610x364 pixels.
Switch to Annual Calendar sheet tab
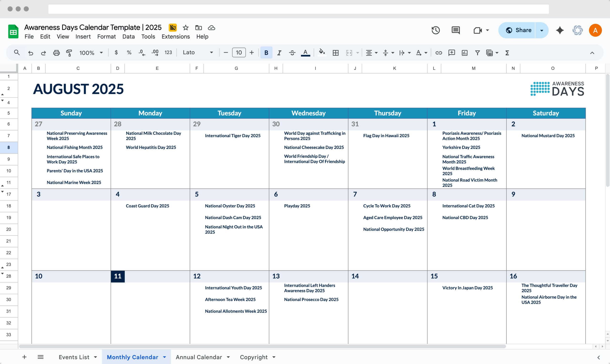tap(199, 357)
